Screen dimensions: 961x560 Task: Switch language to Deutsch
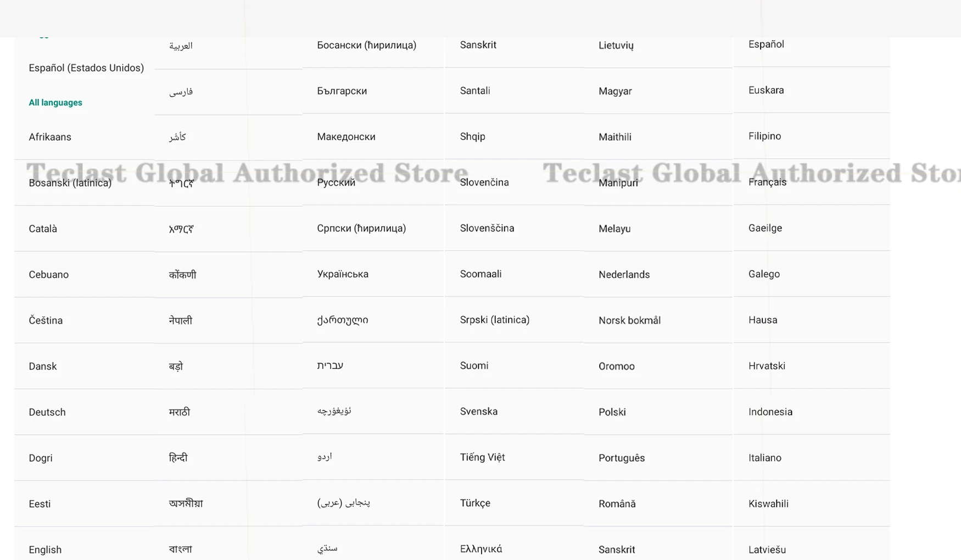pyautogui.click(x=47, y=412)
